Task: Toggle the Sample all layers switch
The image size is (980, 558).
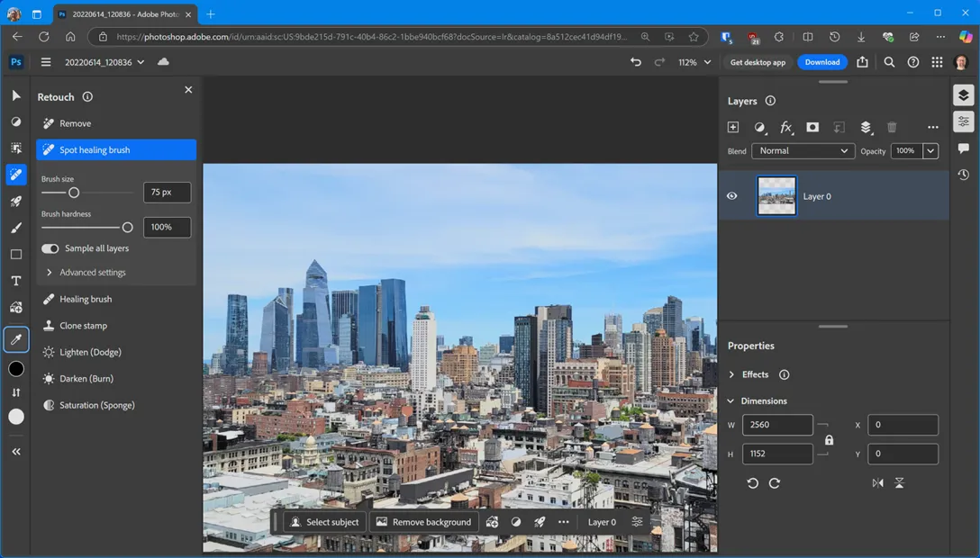Action: tap(50, 248)
